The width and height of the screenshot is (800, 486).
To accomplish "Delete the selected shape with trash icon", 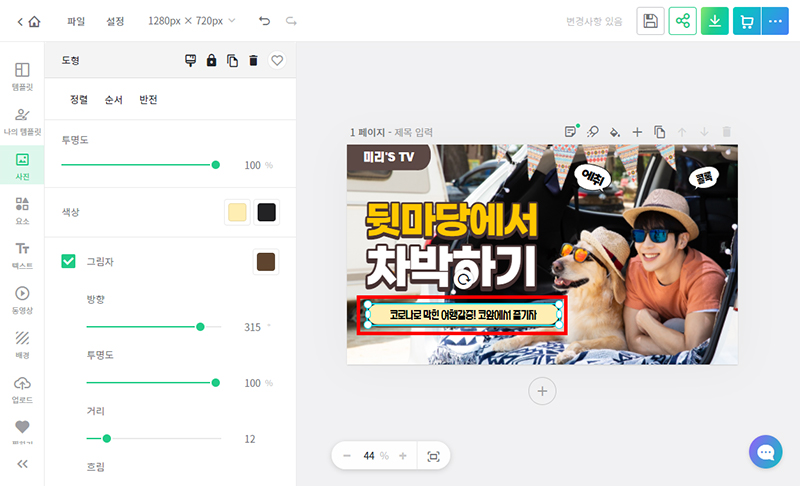I will pos(253,61).
